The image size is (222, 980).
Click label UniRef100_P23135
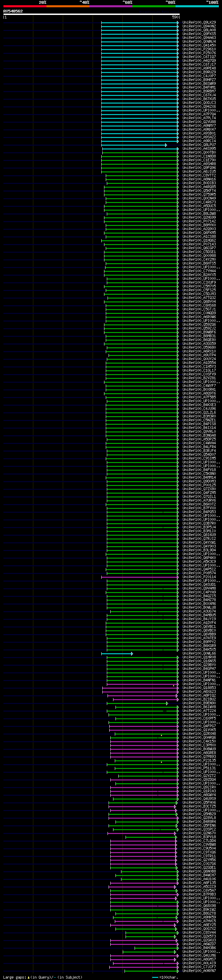(199, 760)
